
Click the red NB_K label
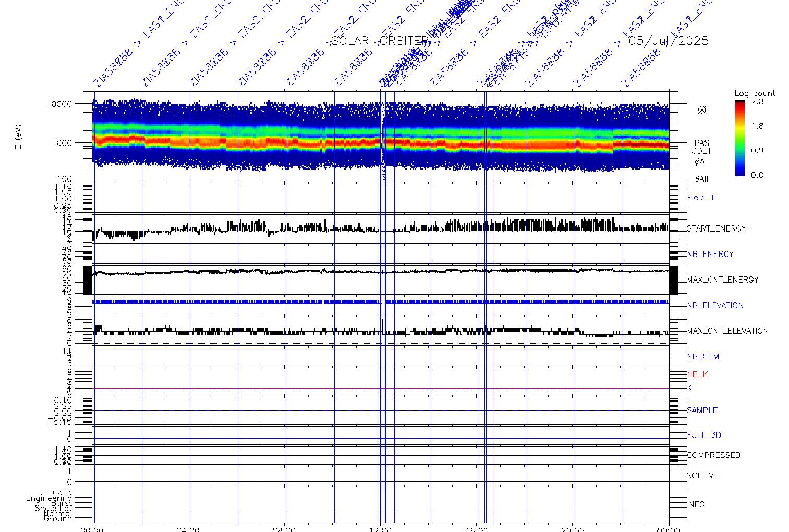click(697, 374)
